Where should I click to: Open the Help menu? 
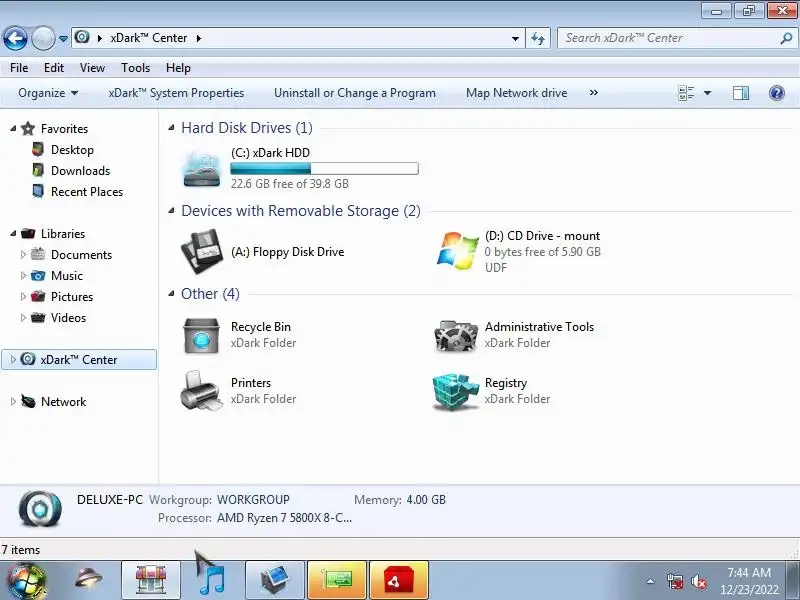tap(178, 68)
